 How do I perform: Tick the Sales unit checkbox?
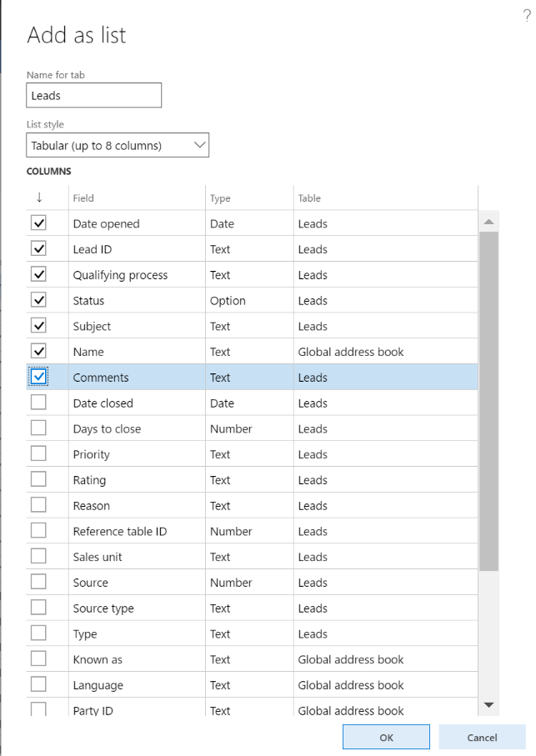(38, 557)
